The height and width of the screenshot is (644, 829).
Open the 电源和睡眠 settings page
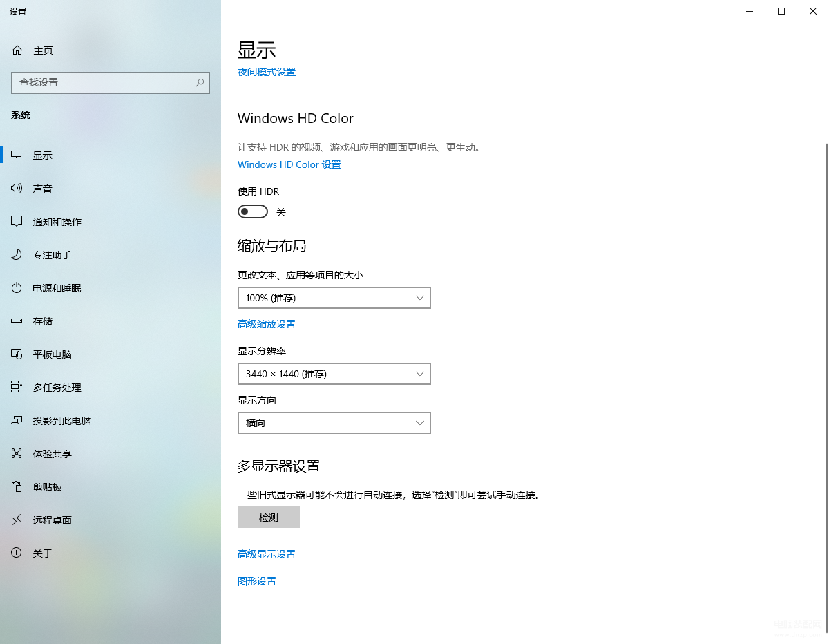[x=111, y=288]
